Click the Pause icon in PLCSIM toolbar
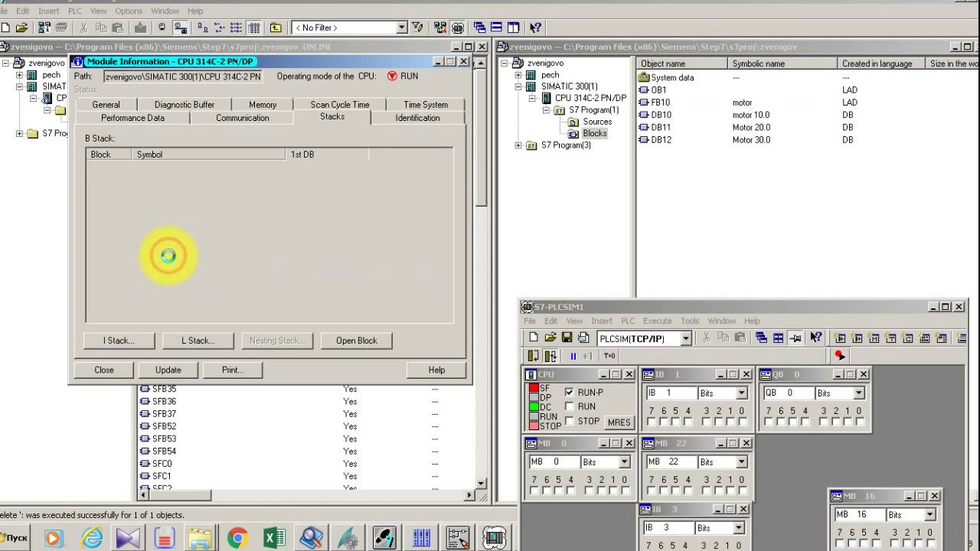Screen dimensions: 980x551 click(x=573, y=356)
